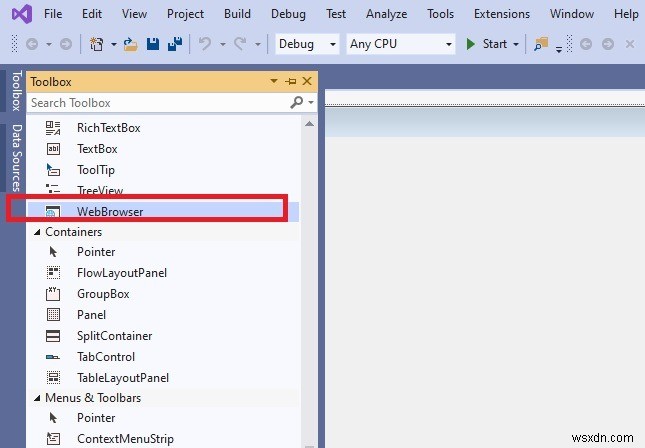The height and width of the screenshot is (448, 645).
Task: Click the TextBox control icon
Action: pos(53,149)
